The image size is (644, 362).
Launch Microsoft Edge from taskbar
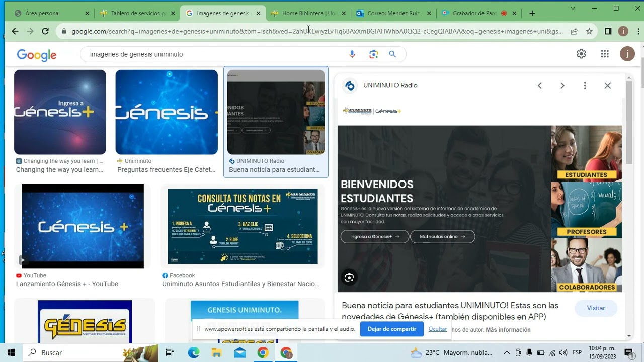click(194, 353)
